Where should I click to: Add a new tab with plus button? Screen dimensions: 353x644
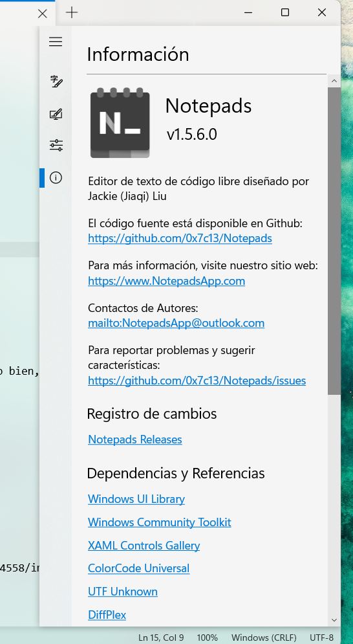pos(72,12)
